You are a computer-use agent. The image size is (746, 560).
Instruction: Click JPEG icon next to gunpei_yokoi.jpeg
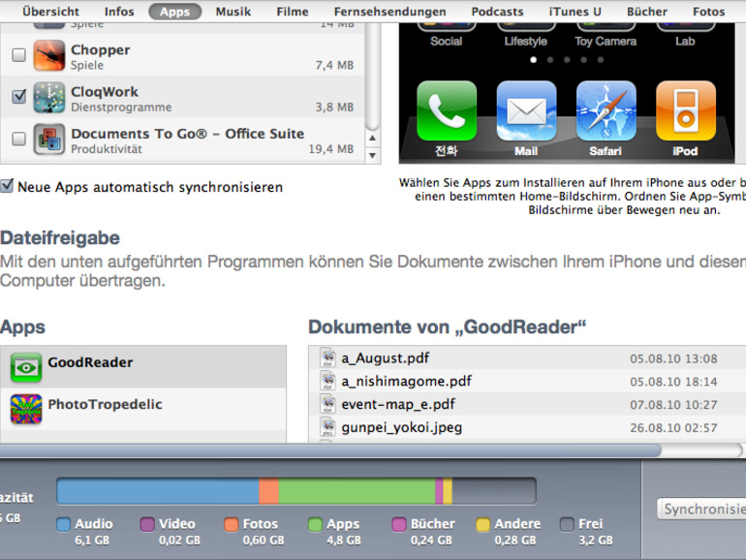pyautogui.click(x=327, y=426)
